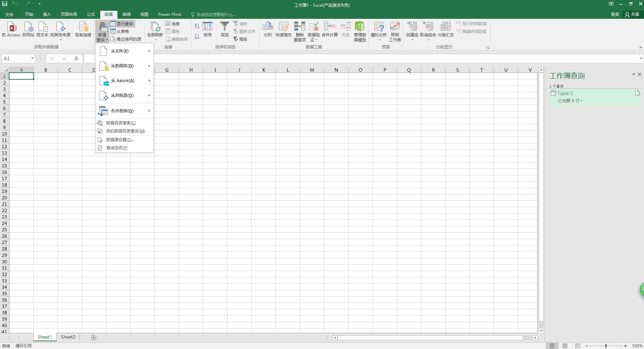This screenshot has width=644, height=349.
Task: Switch to the 页面布局 tab
Action: click(69, 14)
